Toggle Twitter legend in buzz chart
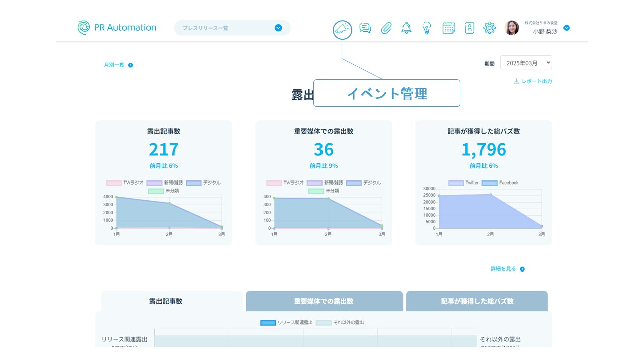Screen dimensions: 644x362 point(464,183)
